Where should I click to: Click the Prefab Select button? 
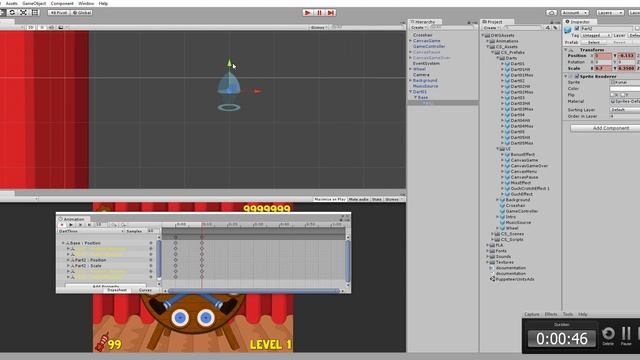pyautogui.click(x=594, y=42)
